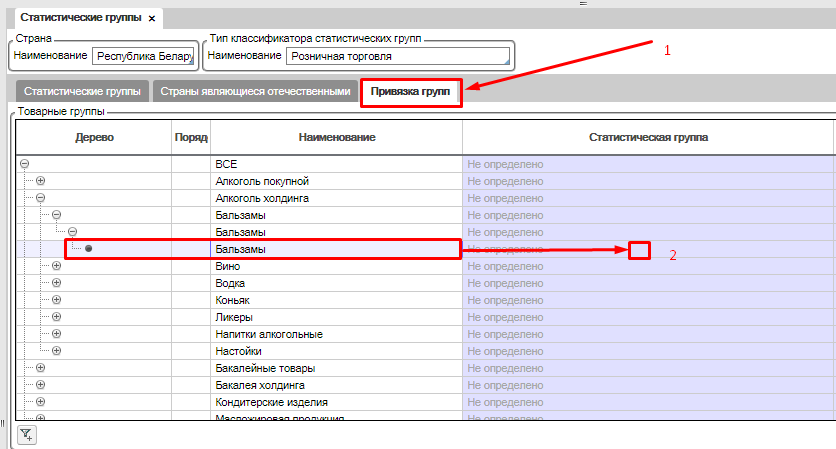Click the add filter funnel icon
The image size is (836, 449).
pos(27,434)
